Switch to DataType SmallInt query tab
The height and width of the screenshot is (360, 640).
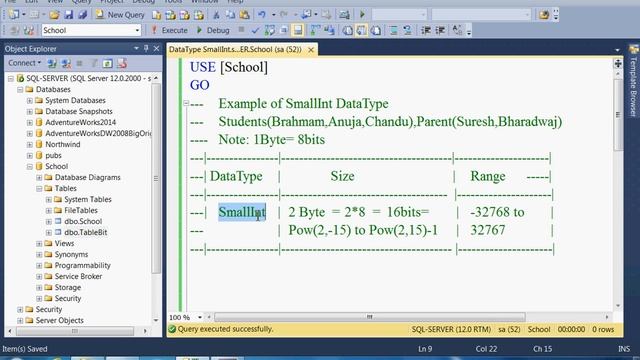[235, 49]
